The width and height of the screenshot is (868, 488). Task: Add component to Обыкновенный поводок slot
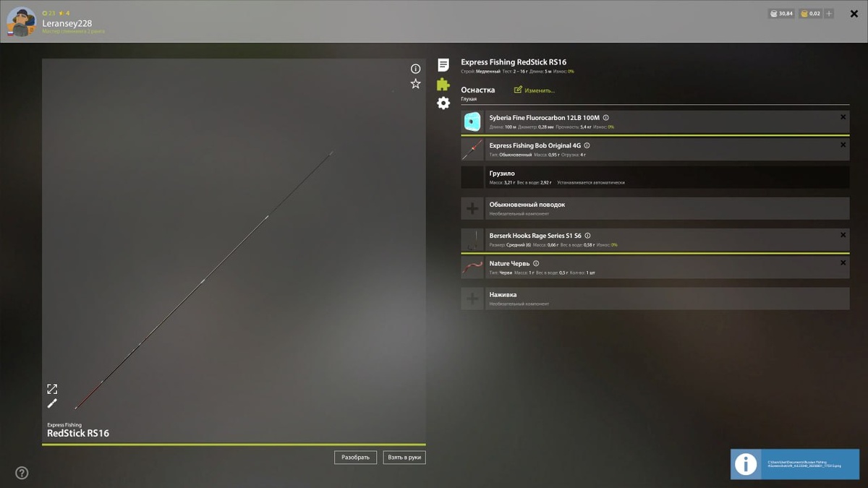pos(472,209)
